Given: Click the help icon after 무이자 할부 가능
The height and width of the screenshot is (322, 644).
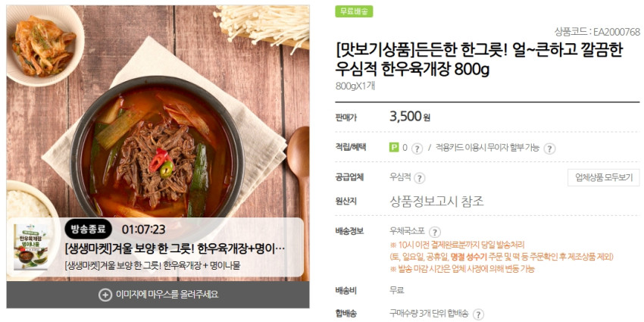Looking at the screenshot, I should (x=550, y=148).
